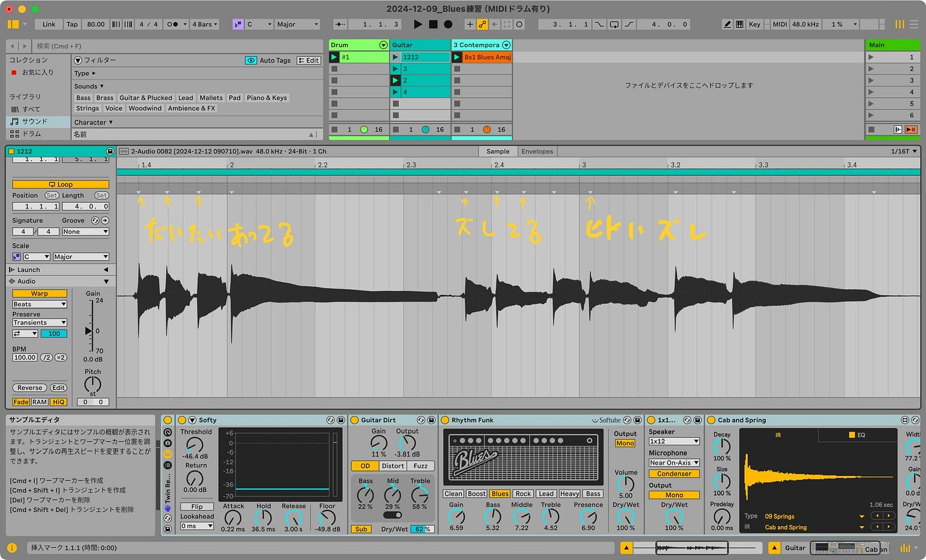Click the Sounds note icon in library
The image size is (926, 560).
pos(15,121)
